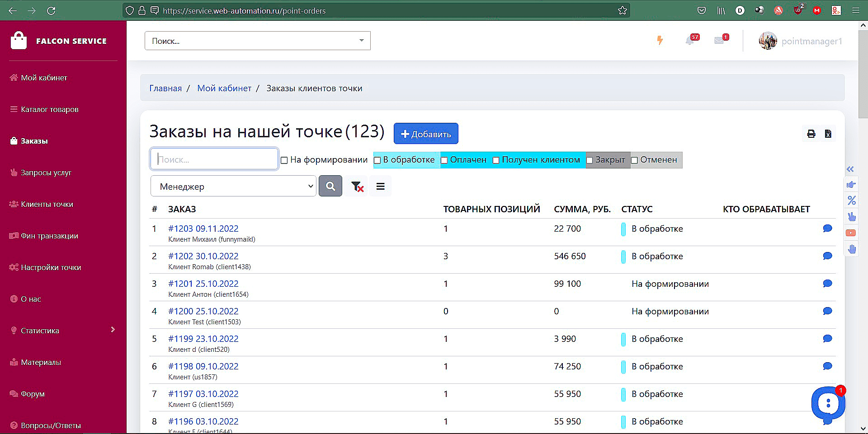Open notifications bell with 57 badge
This screenshot has height=434, width=868.
(x=690, y=41)
